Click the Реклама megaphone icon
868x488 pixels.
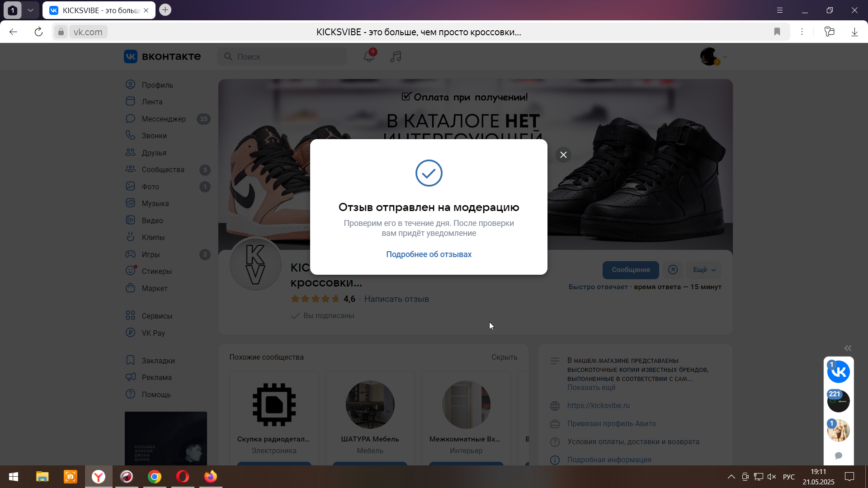pos(131,377)
